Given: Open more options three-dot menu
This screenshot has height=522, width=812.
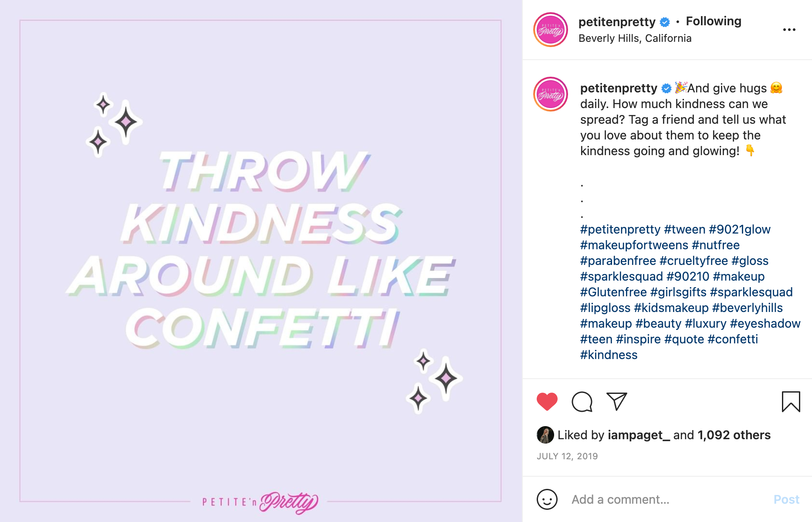Looking at the screenshot, I should [789, 30].
